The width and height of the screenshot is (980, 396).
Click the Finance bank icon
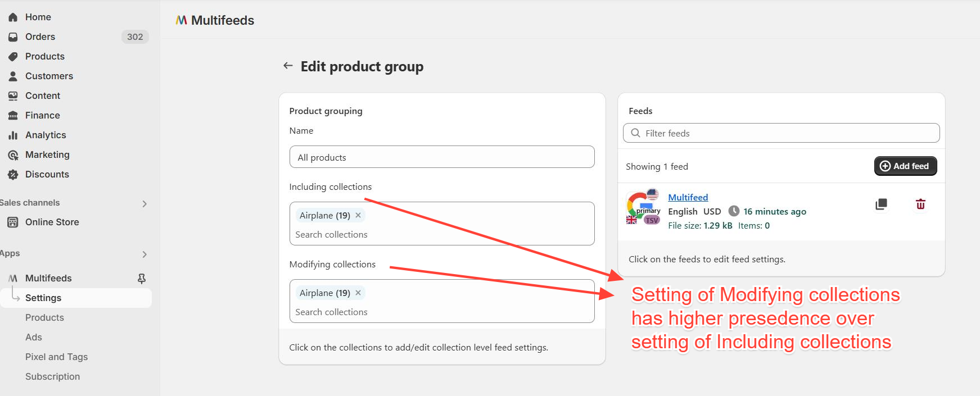coord(13,116)
